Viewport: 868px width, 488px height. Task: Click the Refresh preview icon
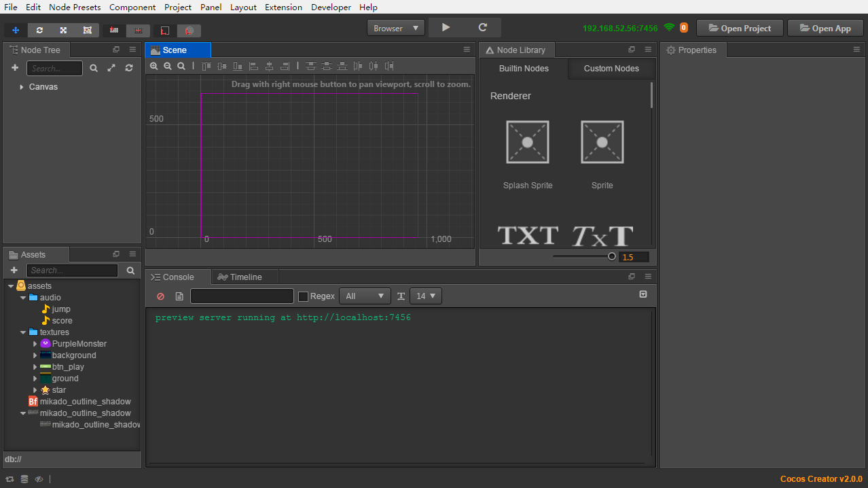coord(483,28)
